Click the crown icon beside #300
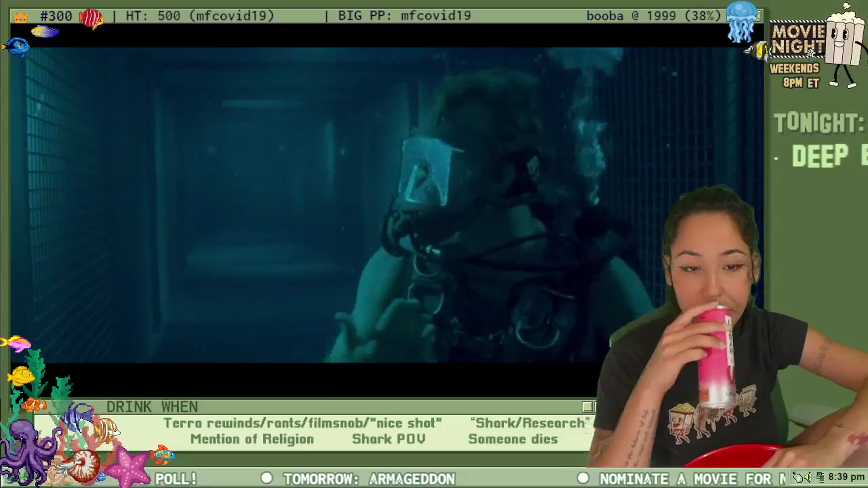 point(21,17)
